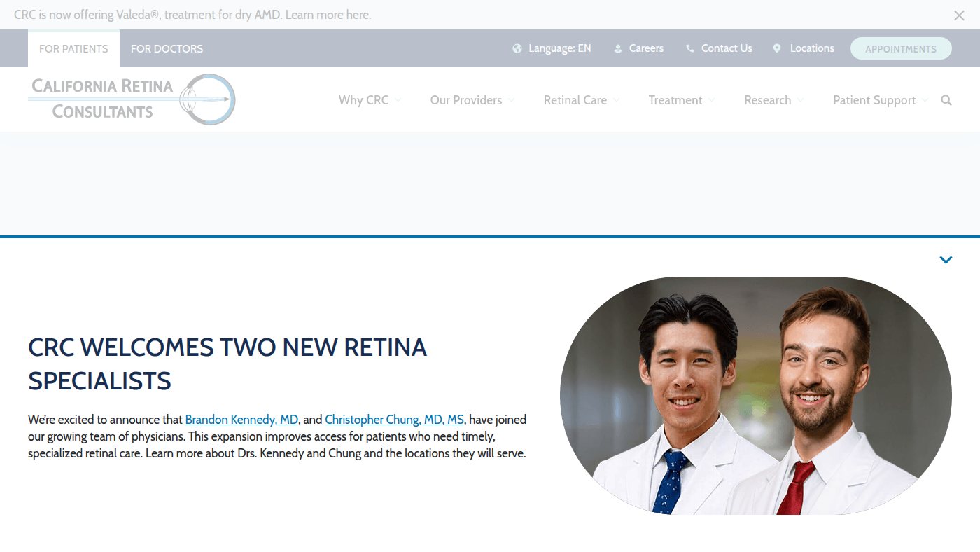
Task: Open the Our Providers menu
Action: point(466,100)
